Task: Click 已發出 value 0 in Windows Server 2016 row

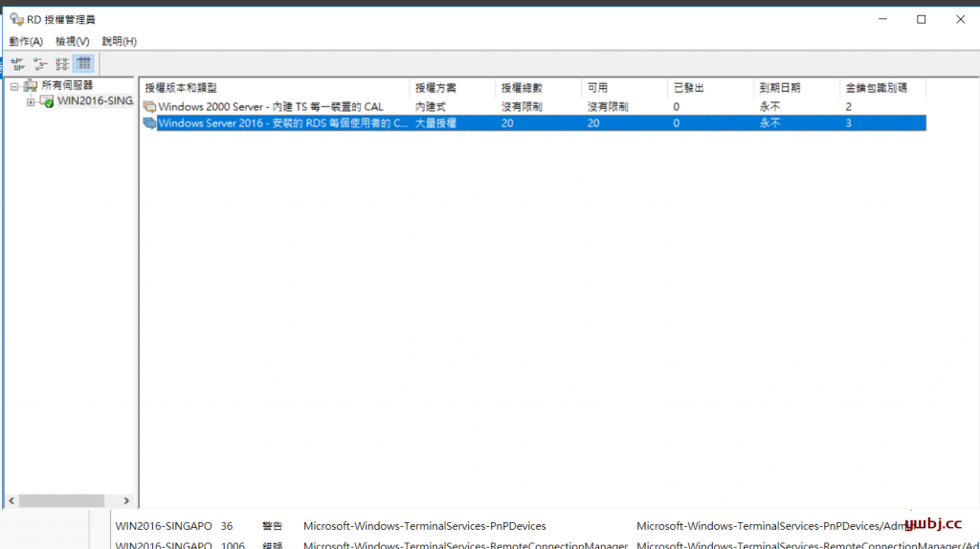Action: coord(677,123)
